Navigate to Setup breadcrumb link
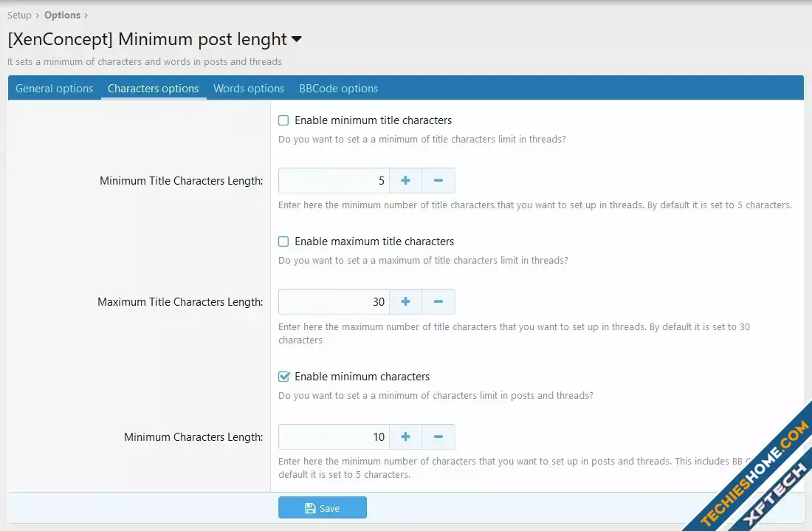Viewport: 812px width, 531px height. (20, 15)
